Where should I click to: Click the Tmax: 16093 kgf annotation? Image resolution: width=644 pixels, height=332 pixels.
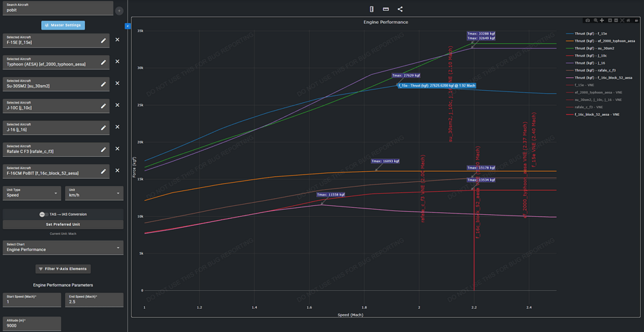[385, 161]
